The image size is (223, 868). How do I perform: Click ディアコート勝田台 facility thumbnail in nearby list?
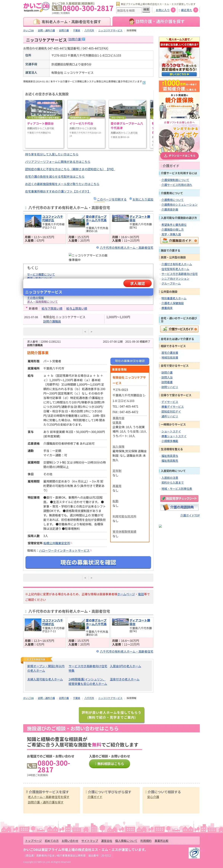point(44,110)
